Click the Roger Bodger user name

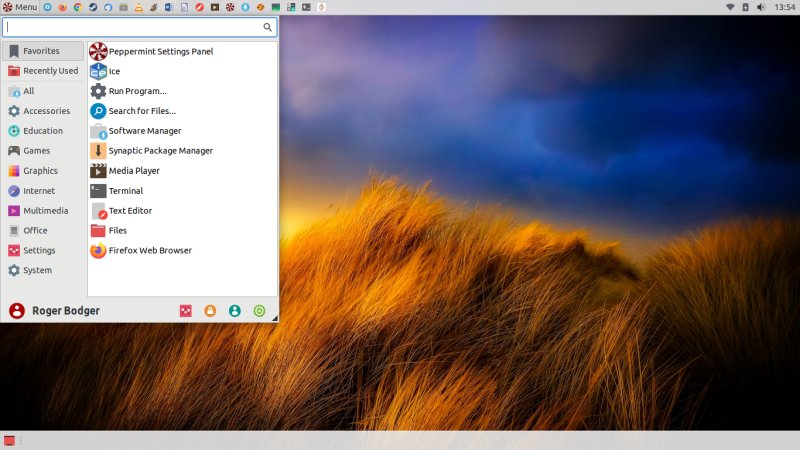[65, 311]
